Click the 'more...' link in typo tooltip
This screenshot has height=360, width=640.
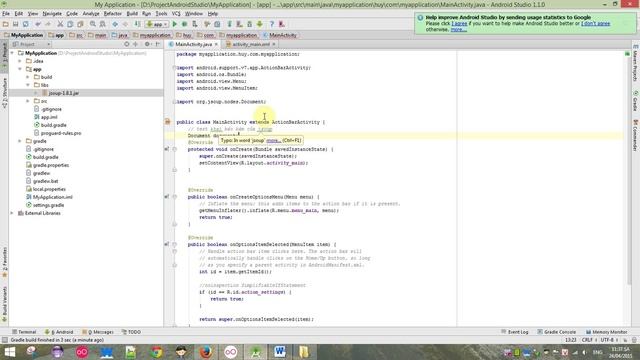point(273,140)
